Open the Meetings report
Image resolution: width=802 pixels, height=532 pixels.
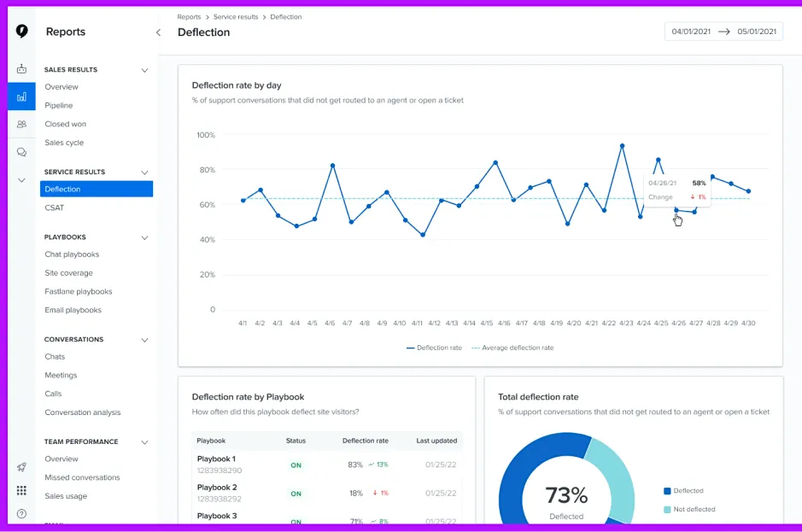click(61, 375)
